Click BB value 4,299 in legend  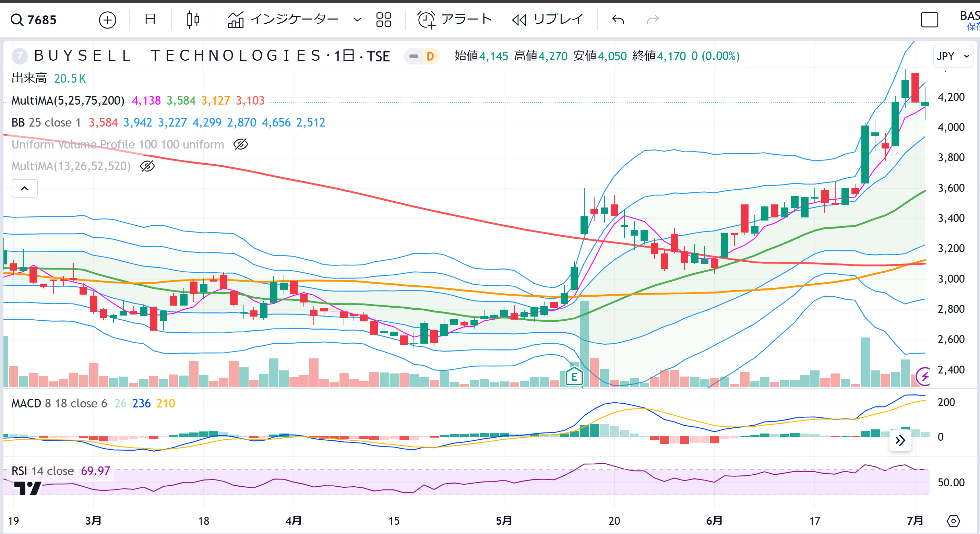point(207,122)
